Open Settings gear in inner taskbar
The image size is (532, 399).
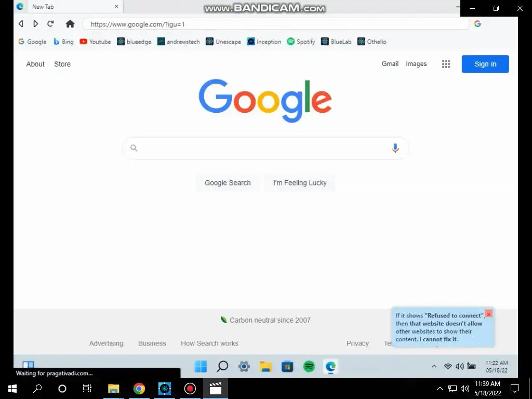click(244, 366)
